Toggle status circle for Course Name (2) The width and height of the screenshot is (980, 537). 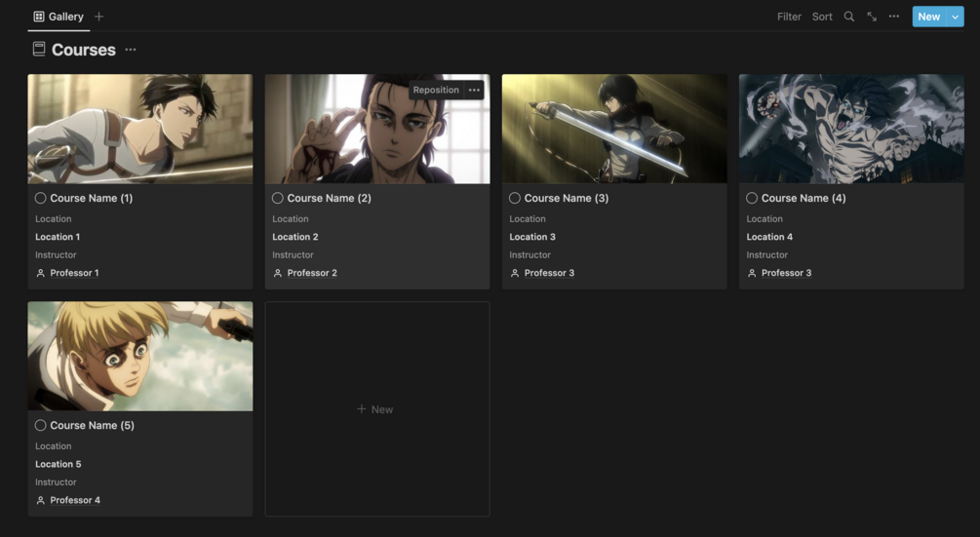278,198
